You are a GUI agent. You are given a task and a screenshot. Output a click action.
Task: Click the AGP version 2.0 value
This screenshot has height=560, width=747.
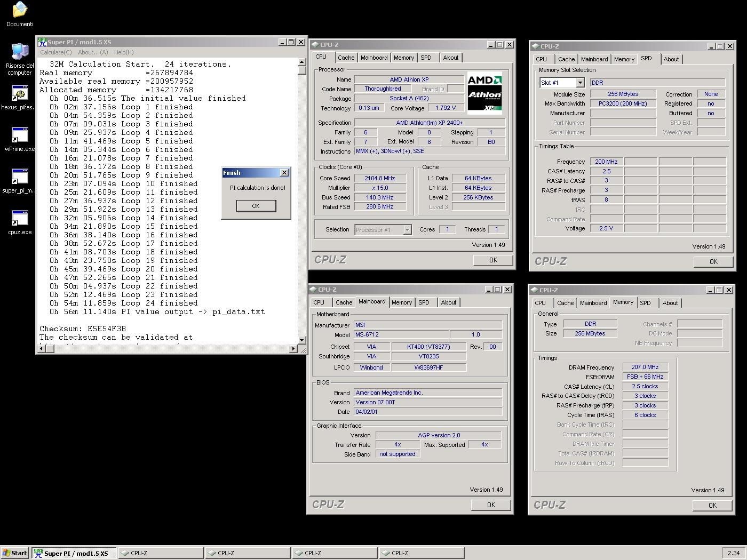439,435
